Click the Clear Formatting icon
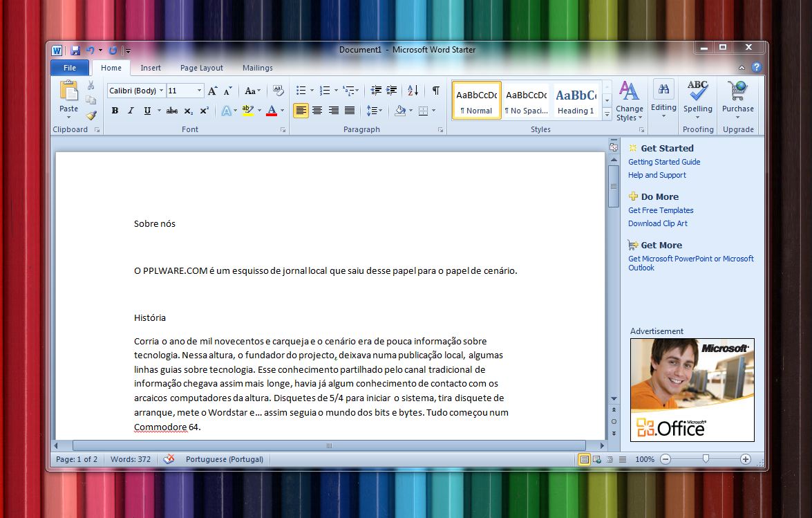The width and height of the screenshot is (812, 518). pos(278,91)
